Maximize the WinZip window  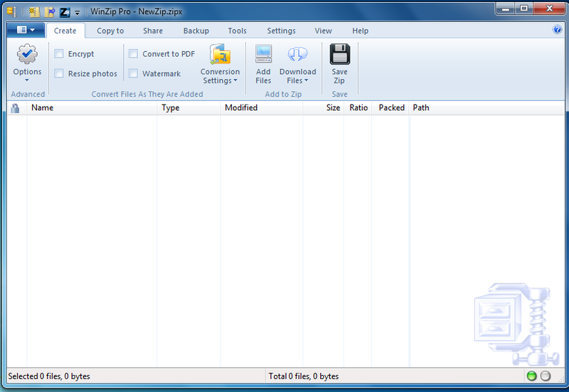(x=524, y=9)
